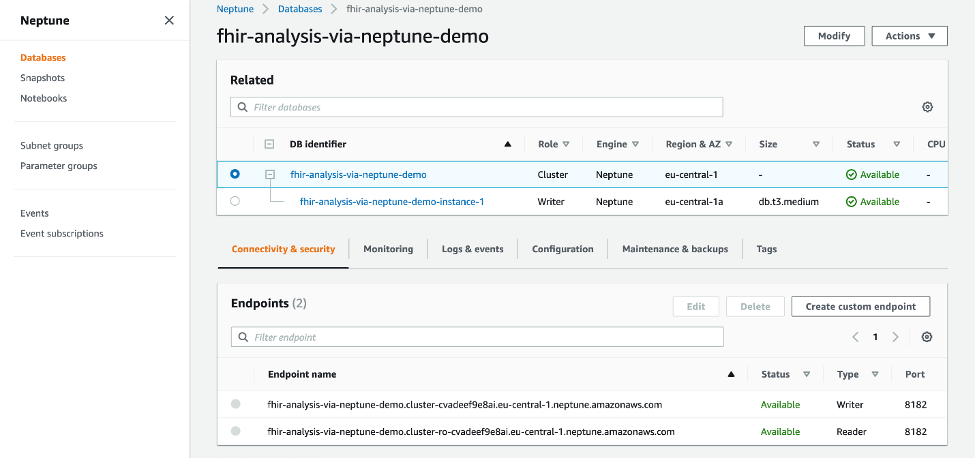Switch to the Monitoring tab
The image size is (977, 458).
[x=388, y=249]
